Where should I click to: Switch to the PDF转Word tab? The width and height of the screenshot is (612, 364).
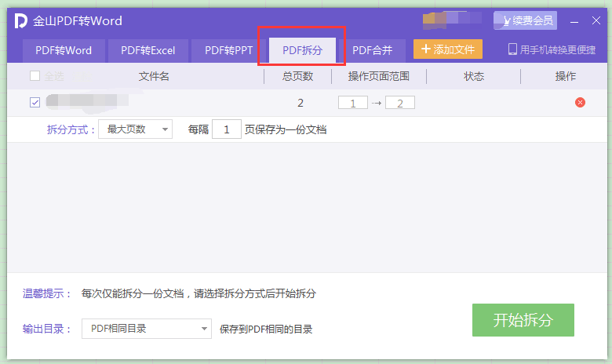pos(64,50)
